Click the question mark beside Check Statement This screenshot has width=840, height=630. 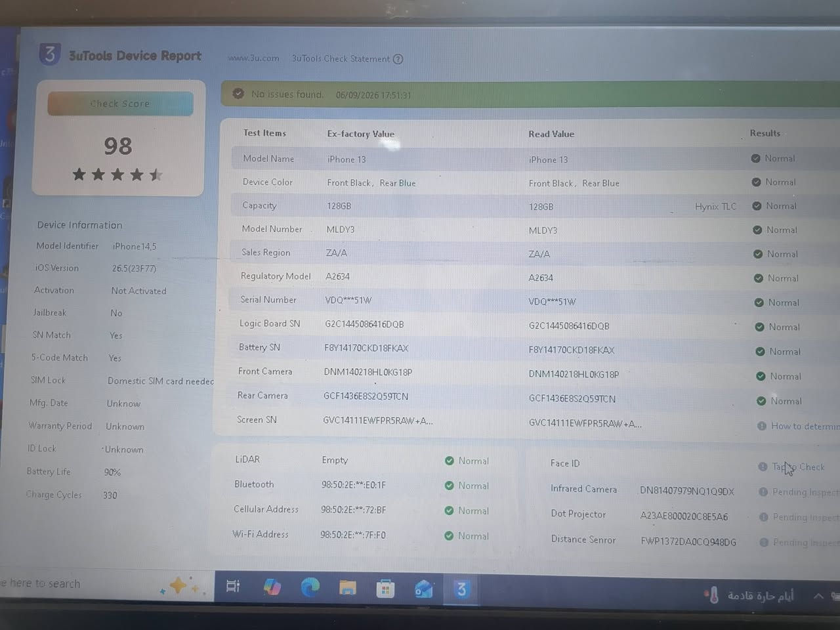pos(398,59)
